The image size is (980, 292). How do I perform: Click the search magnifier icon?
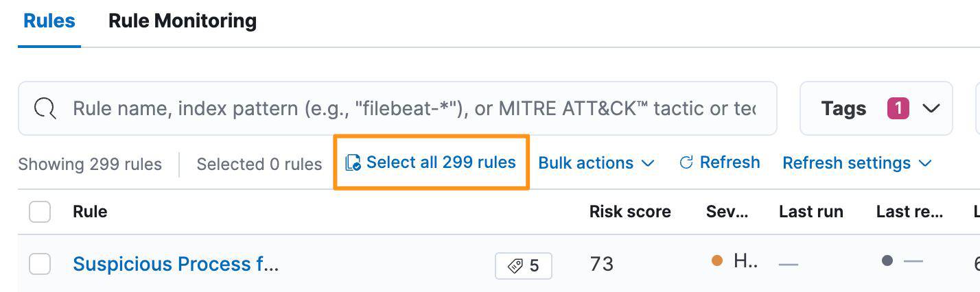(45, 108)
